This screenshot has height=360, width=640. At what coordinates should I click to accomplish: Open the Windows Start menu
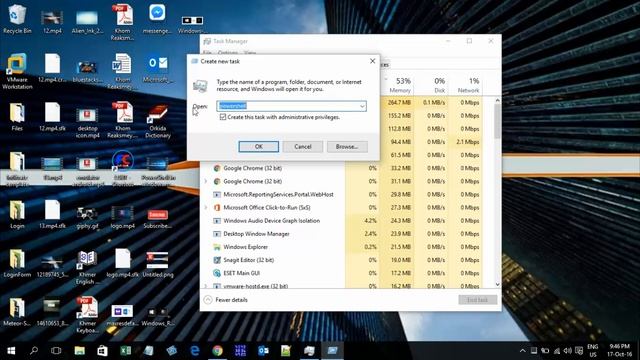[x=11, y=351]
